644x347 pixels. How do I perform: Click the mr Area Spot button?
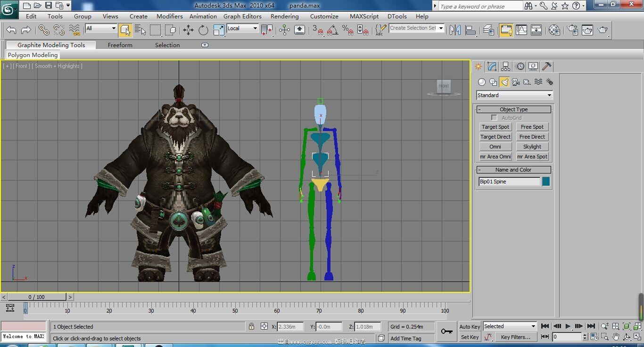532,157
